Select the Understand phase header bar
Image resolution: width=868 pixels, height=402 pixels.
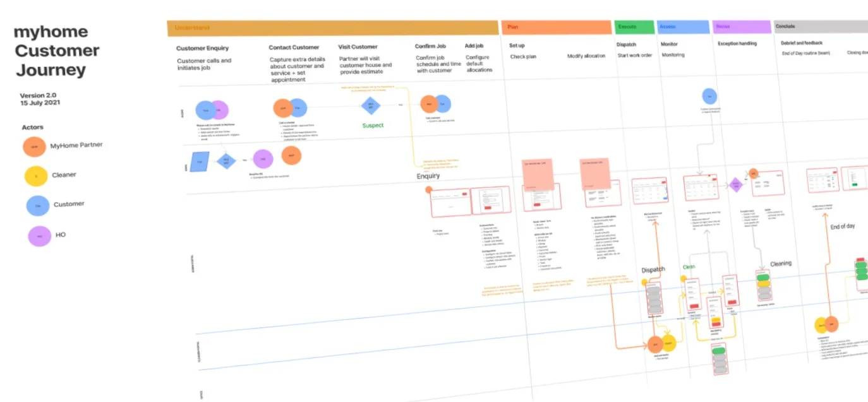coord(333,27)
